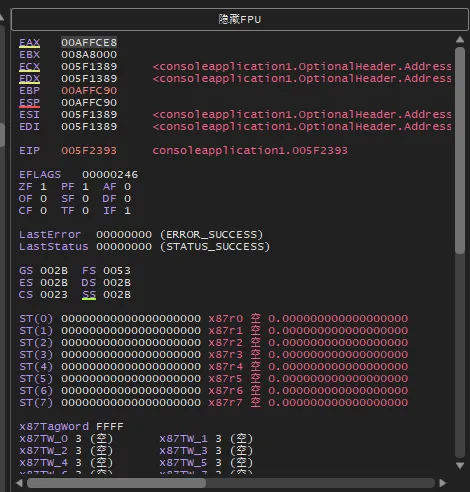Select the CS segment value 0023

pos(54,295)
